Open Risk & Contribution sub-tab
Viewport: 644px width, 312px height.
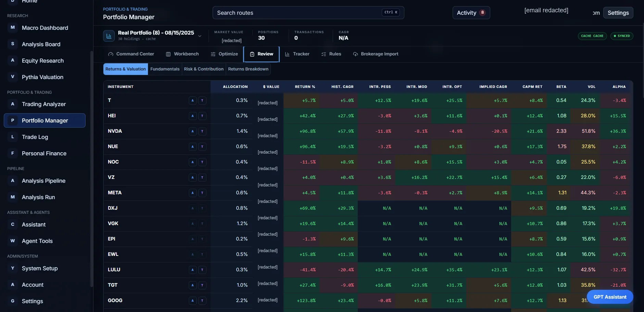coord(204,69)
